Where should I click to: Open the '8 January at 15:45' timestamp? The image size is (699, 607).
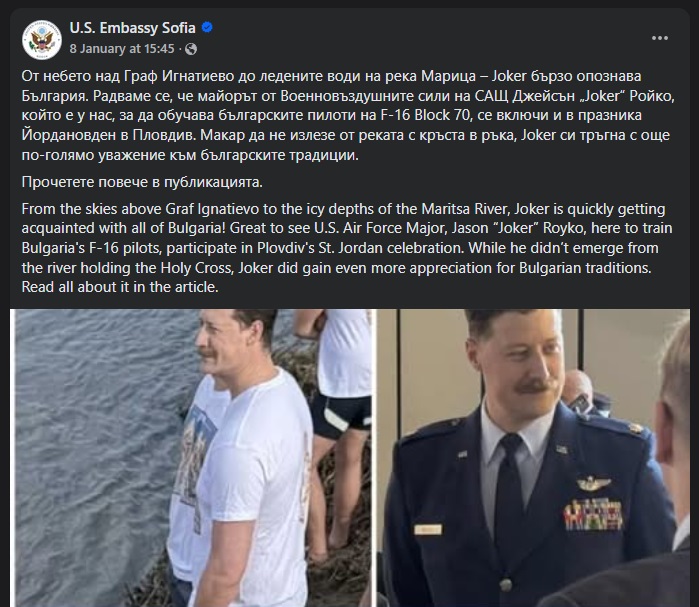pyautogui.click(x=122, y=48)
